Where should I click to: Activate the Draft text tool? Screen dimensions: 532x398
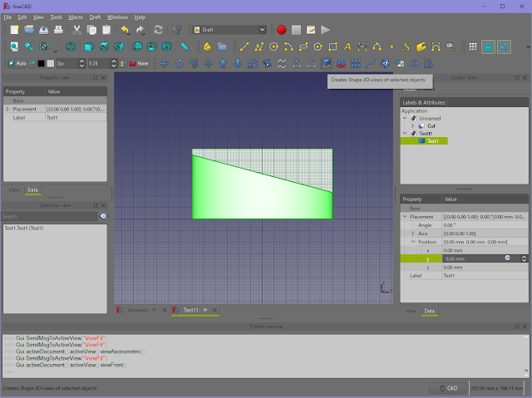pyautogui.click(x=348, y=47)
